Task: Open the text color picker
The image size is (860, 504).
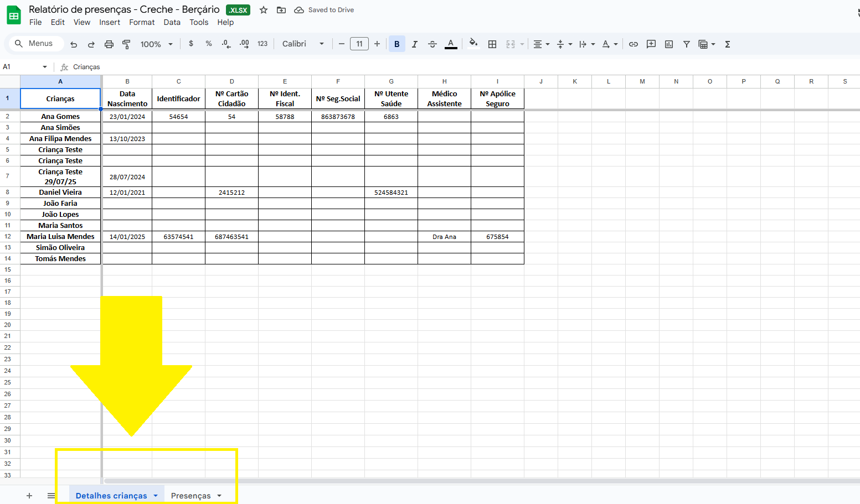Action: tap(451, 44)
